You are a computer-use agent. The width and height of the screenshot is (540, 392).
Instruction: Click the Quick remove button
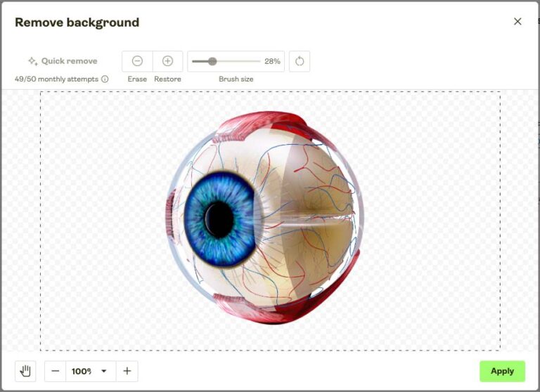pyautogui.click(x=62, y=61)
